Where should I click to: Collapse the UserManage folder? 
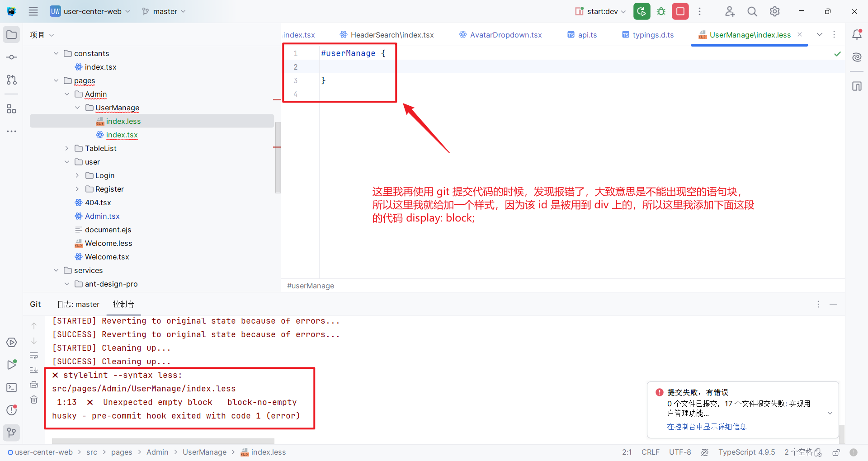point(77,108)
